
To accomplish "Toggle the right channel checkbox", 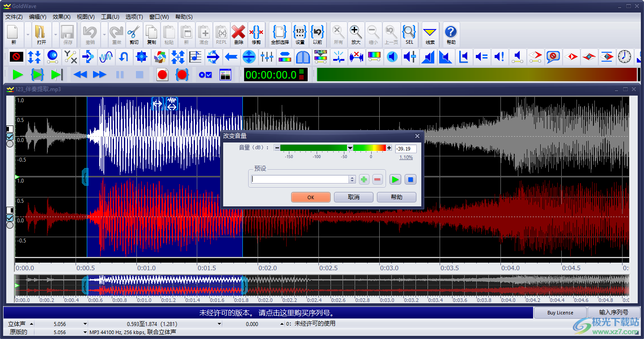I will point(10,218).
